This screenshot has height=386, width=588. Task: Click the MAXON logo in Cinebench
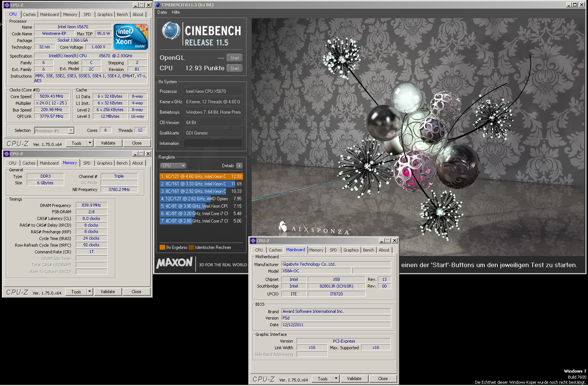174,263
